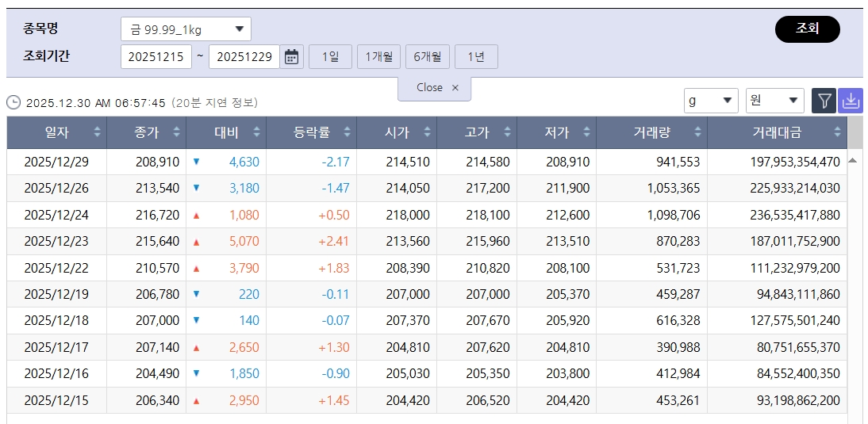Sort by 거래량 column arrows
Viewport: 868px width, 424px height.
click(x=697, y=132)
